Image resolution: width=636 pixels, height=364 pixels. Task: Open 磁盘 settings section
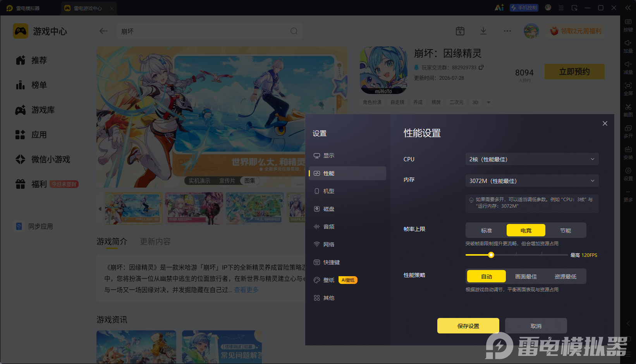point(347,209)
